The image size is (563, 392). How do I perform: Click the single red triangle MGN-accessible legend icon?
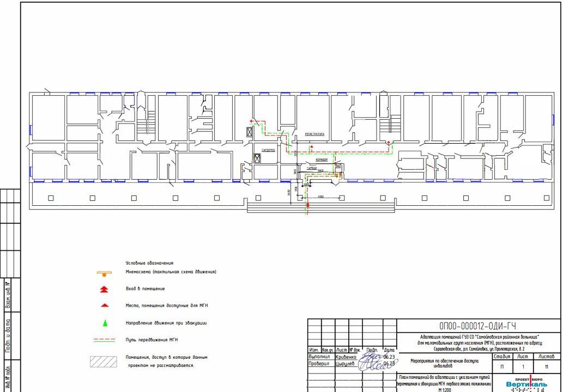105,305
